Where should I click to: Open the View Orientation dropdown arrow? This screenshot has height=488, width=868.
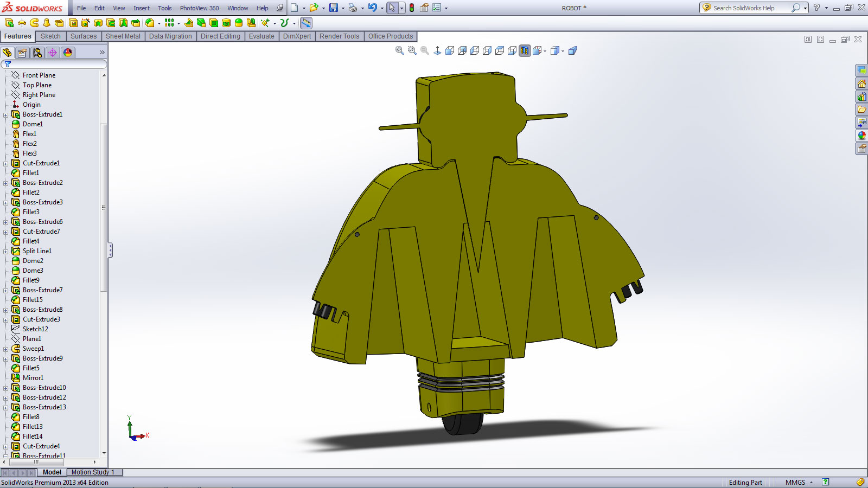point(545,51)
